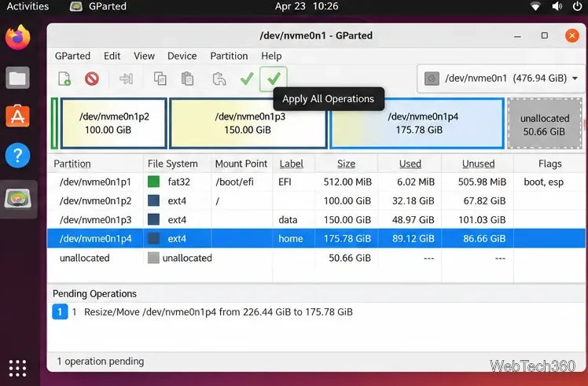Select nvme0n1p4 175.78 GiB block in disk map
Image resolution: width=588 pixels, height=386 pixels.
417,123
